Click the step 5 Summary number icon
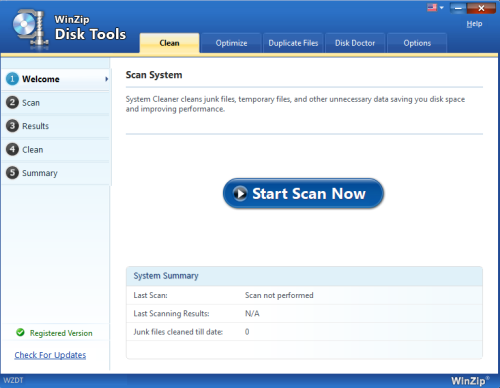The image size is (500, 388). (12, 173)
